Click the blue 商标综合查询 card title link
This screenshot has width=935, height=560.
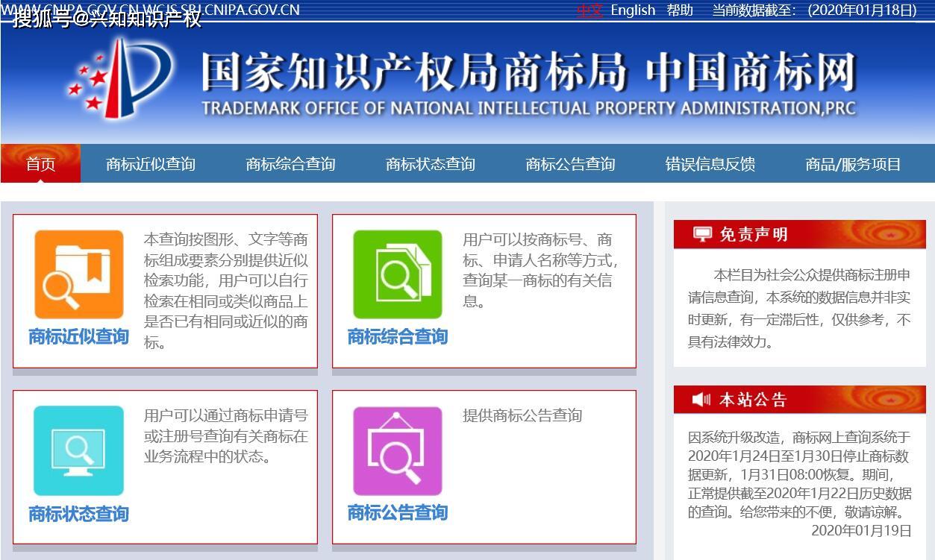click(398, 337)
